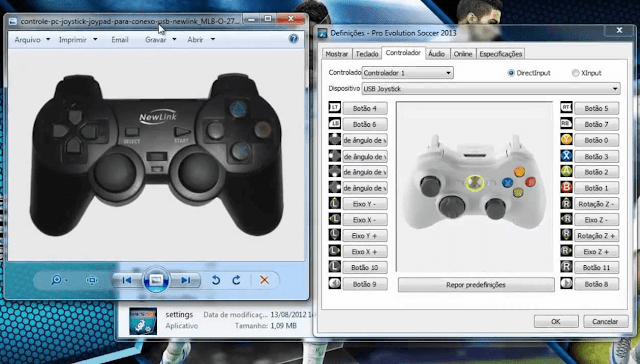The image size is (640, 364).
Task: Switch to the Áudio tab
Action: point(436,54)
